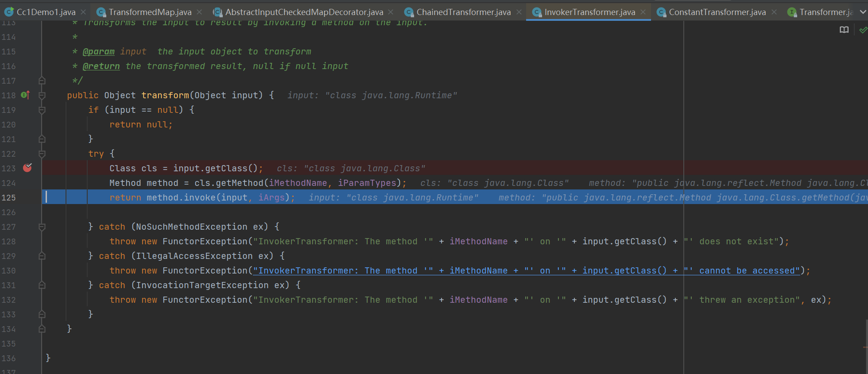868x374 pixels.
Task: Click the fold end marker at line 133
Action: (42, 314)
